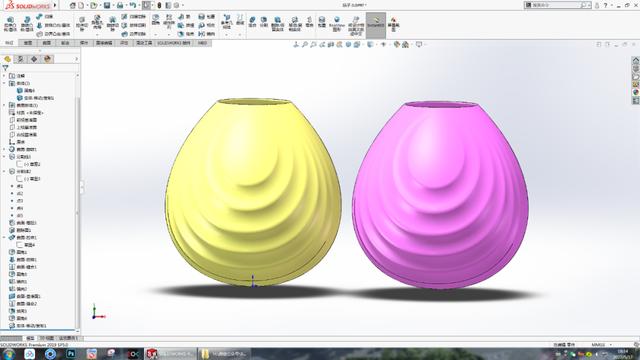Open the Reference Geometry tool
The image size is (640, 360).
coord(227,21)
